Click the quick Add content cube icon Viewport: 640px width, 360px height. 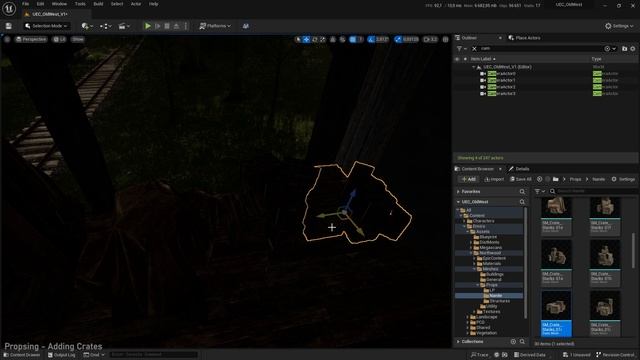tap(87, 26)
